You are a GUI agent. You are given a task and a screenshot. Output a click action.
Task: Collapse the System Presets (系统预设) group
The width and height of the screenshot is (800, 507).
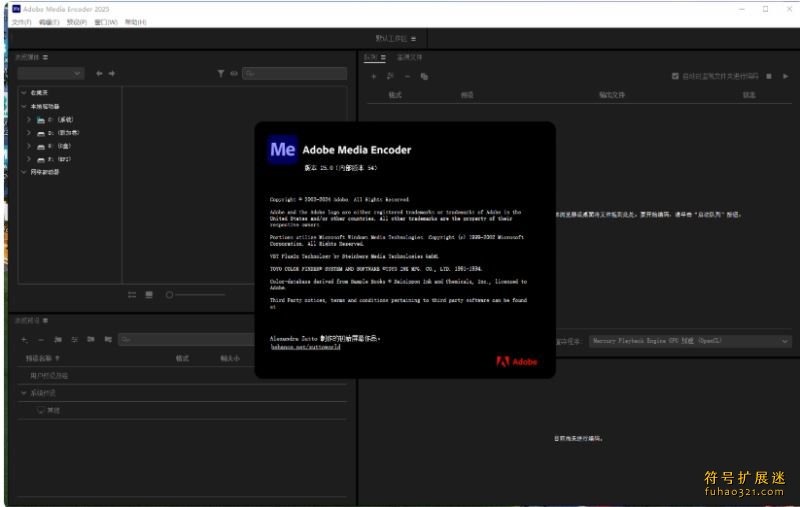pyautogui.click(x=23, y=393)
